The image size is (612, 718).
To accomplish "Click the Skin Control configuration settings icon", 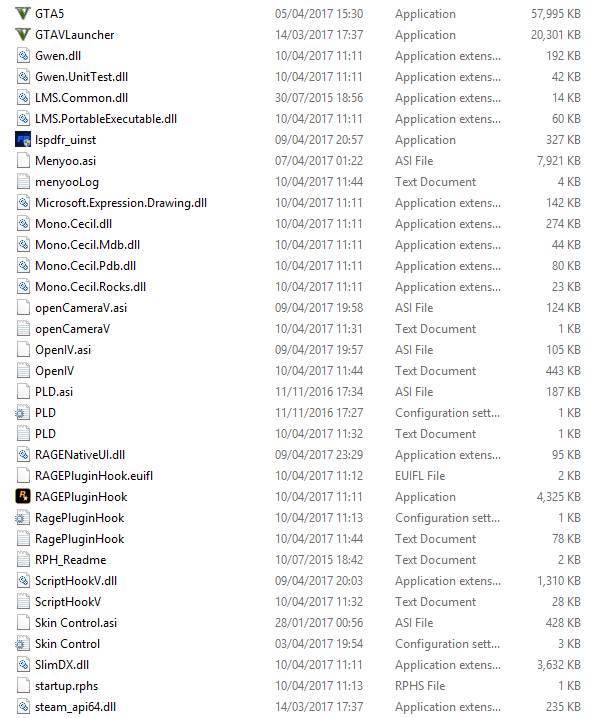I will [22, 644].
